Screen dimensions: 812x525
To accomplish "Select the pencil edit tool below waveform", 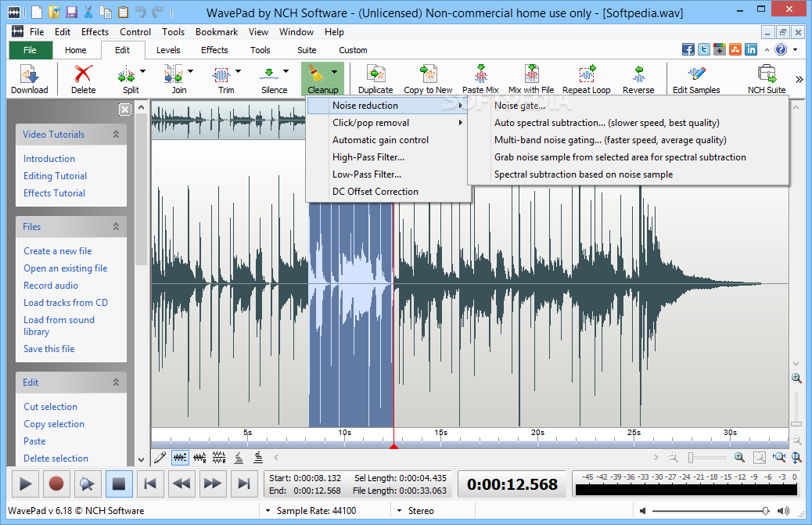I will coord(160,457).
